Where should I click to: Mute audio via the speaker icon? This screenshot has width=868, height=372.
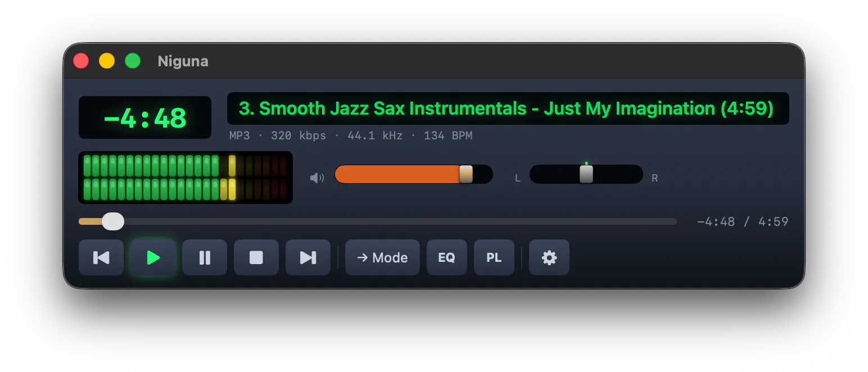317,178
